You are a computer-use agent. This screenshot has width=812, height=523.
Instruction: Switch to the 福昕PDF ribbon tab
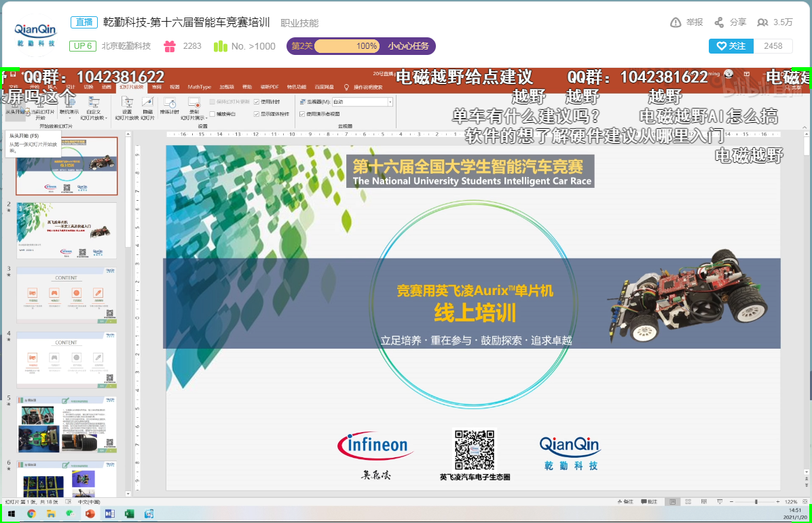[x=270, y=87]
